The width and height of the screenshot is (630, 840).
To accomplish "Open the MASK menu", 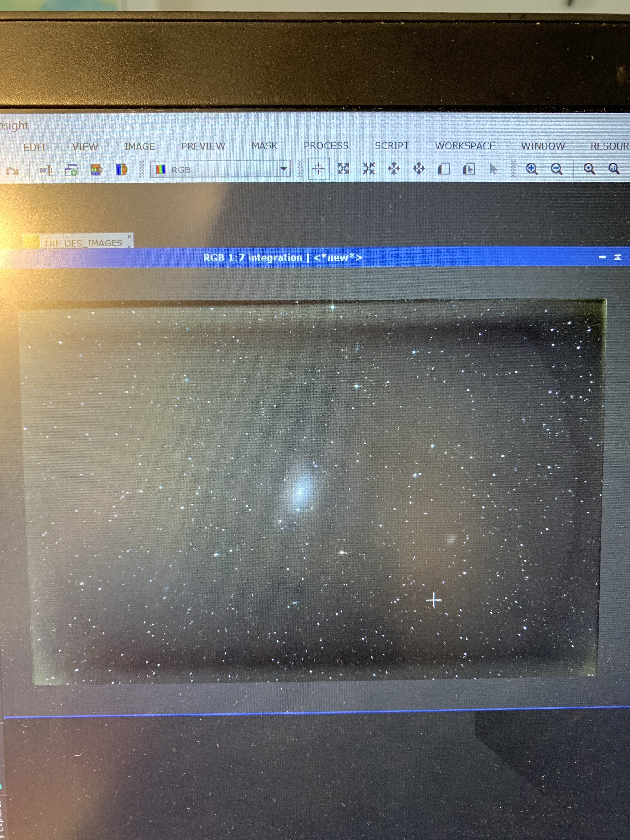I will (264, 146).
